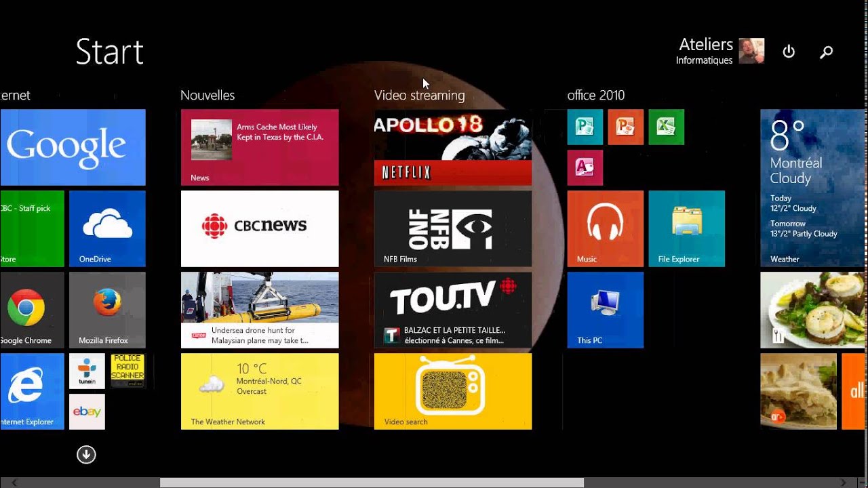Click the user profile picture
The image size is (868, 488).
tap(751, 51)
